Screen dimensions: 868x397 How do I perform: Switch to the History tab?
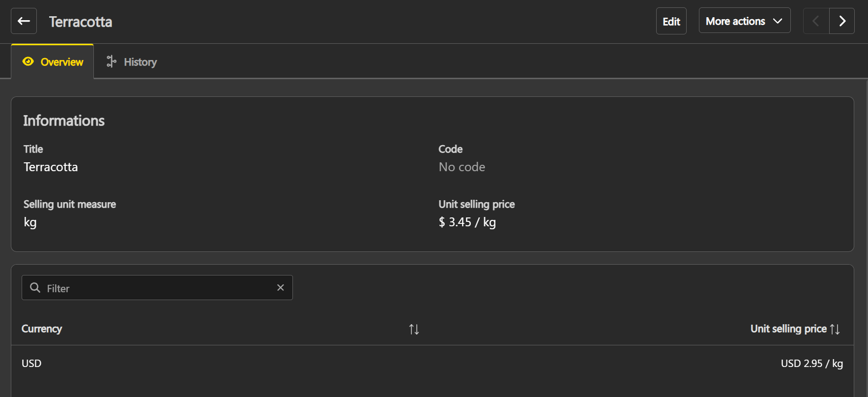point(140,62)
